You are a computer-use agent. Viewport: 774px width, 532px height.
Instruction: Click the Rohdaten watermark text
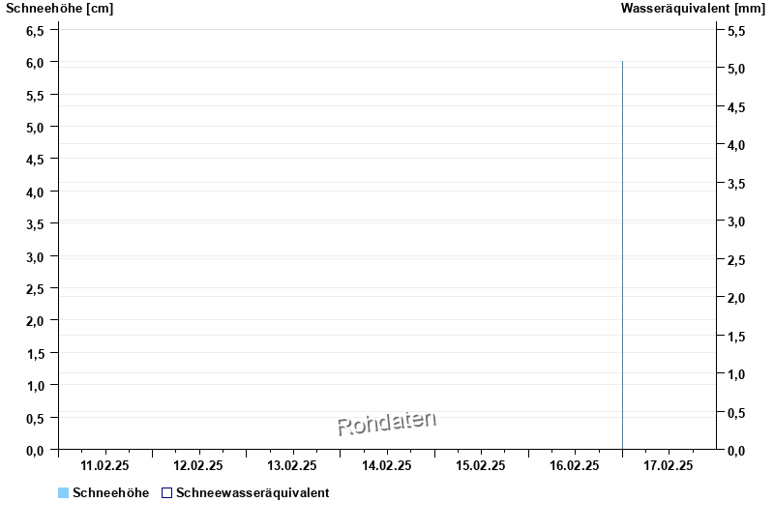click(x=387, y=422)
